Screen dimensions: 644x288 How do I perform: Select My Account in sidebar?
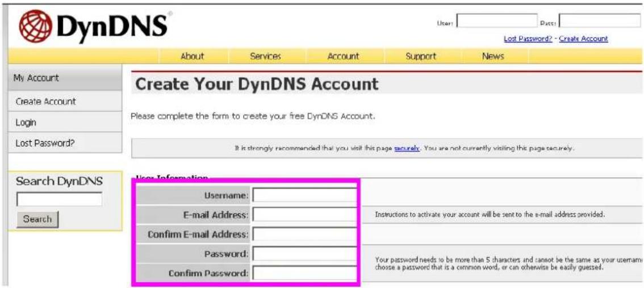(65, 78)
